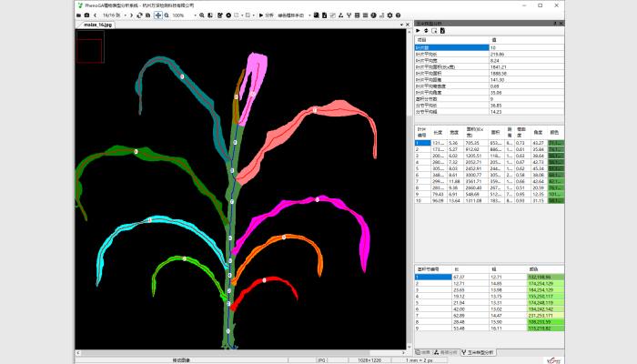Click the camera snapshot icon in toolbar
Screen dimensions: 637x364
(86, 15)
